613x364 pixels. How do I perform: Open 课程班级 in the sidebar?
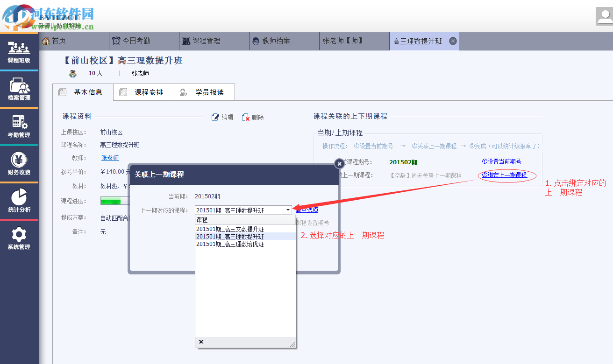coord(19,52)
